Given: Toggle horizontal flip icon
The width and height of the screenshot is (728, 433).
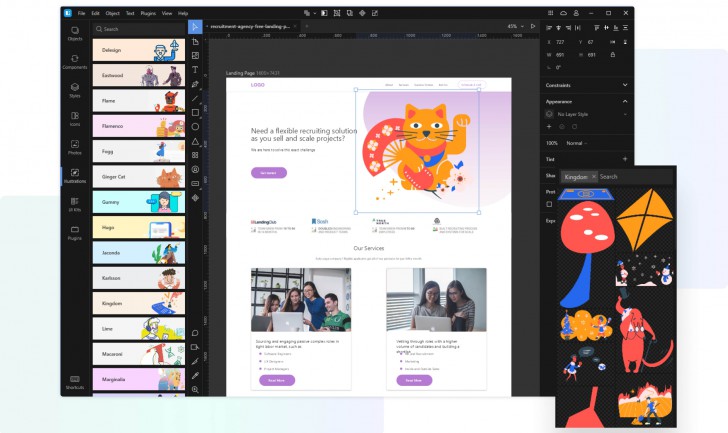Looking at the screenshot, I should [x=612, y=42].
